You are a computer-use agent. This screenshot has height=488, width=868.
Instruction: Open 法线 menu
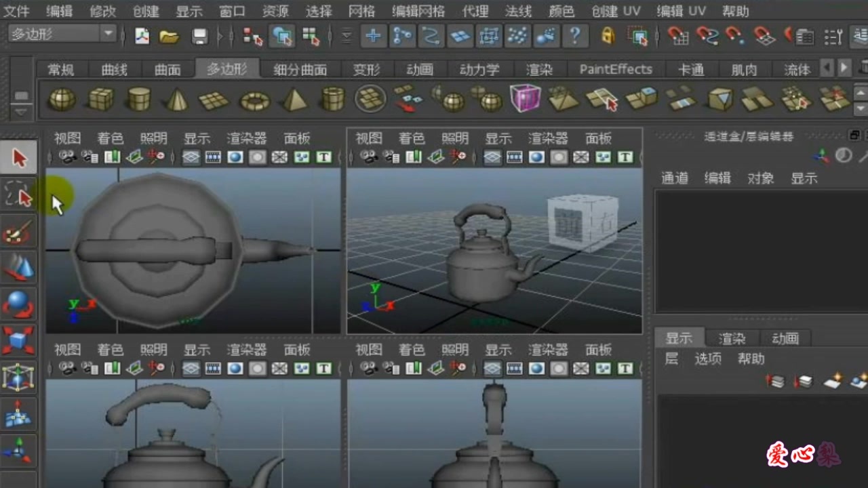coord(519,12)
